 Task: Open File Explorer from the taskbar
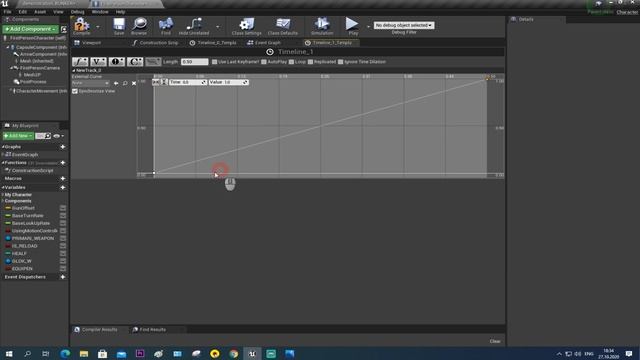(84, 353)
